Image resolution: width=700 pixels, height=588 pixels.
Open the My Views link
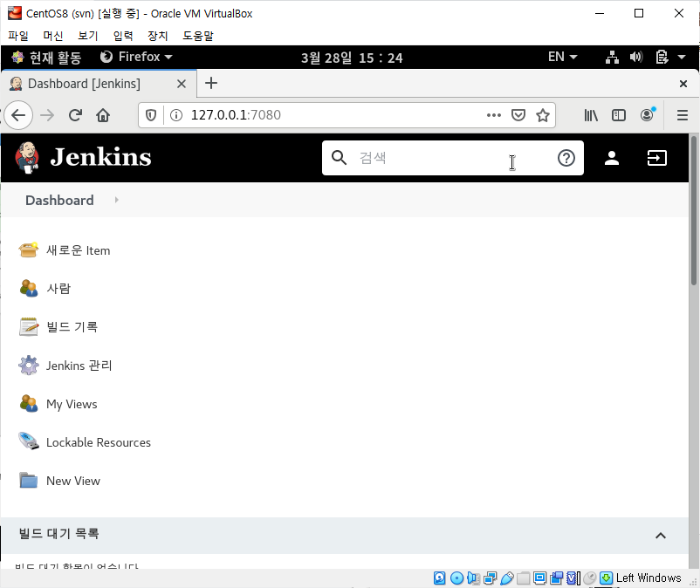[x=72, y=404]
